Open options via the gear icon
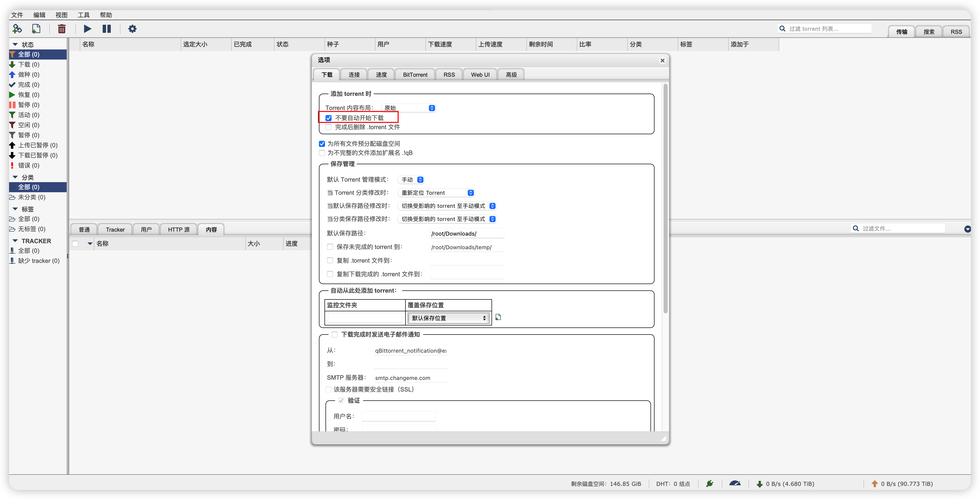 click(132, 29)
